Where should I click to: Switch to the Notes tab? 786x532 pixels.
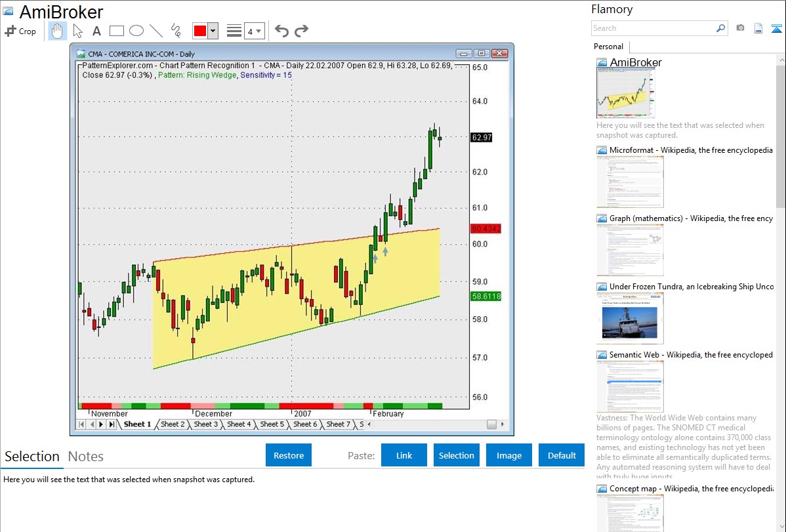86,457
